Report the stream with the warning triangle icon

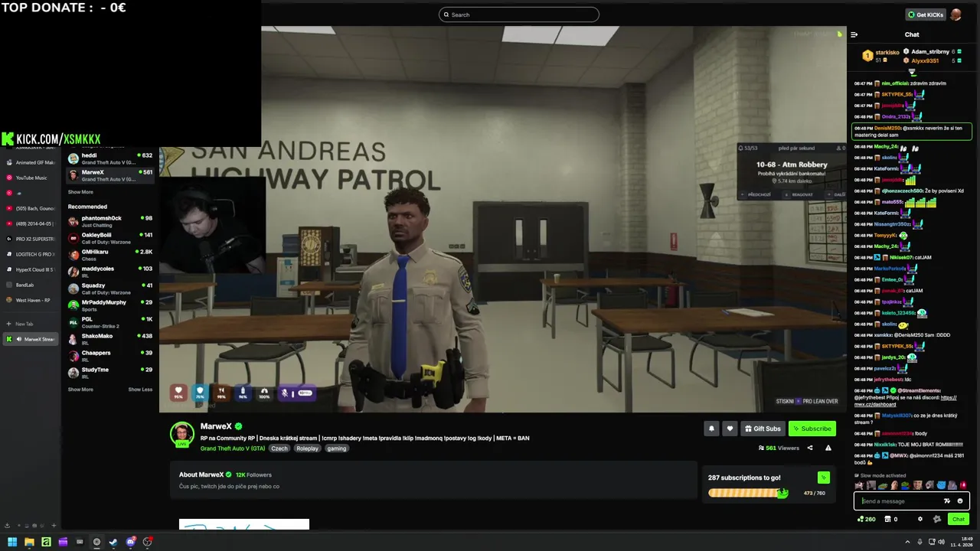(828, 448)
